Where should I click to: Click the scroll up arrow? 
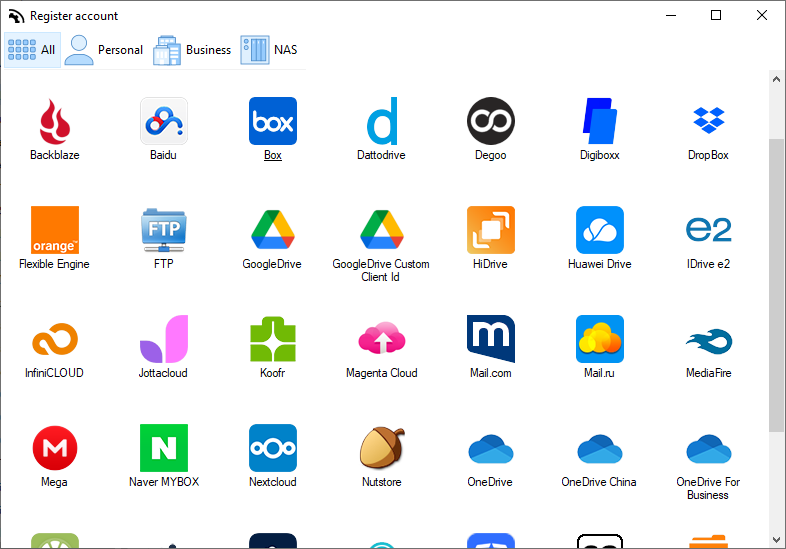pos(776,79)
